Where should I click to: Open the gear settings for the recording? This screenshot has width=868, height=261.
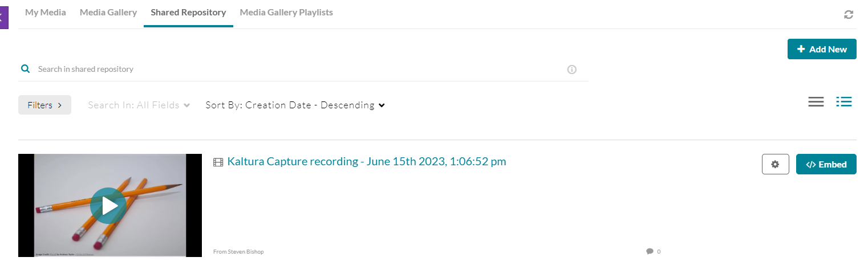[x=775, y=164]
